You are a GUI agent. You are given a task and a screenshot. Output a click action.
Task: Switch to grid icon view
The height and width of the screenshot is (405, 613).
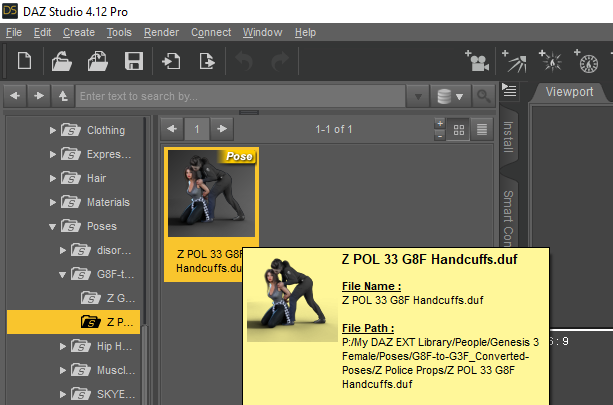[459, 129]
